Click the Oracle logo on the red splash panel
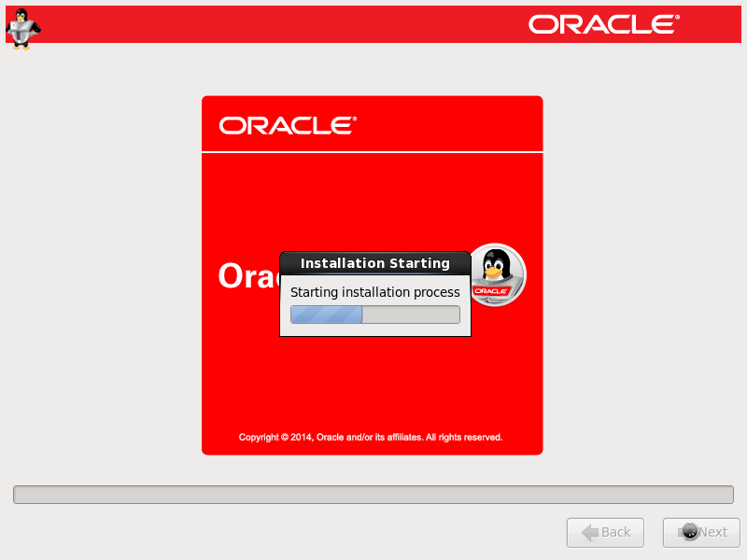 pos(288,126)
